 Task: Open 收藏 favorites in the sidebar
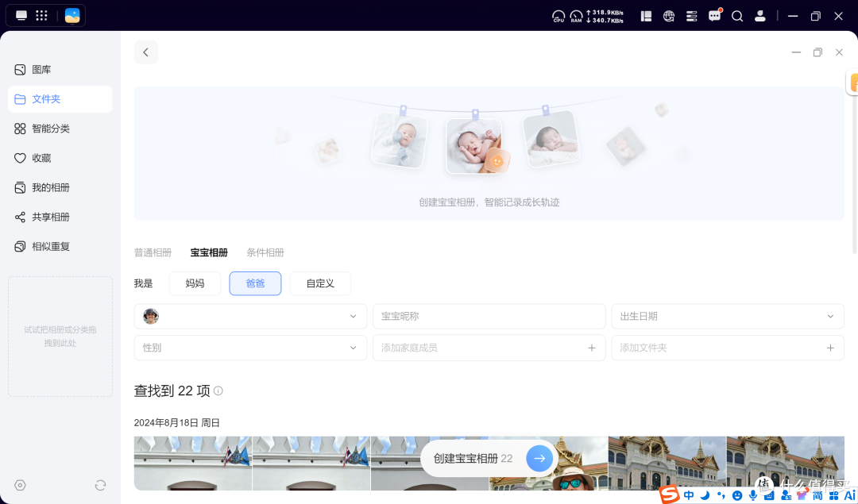pyautogui.click(x=60, y=158)
